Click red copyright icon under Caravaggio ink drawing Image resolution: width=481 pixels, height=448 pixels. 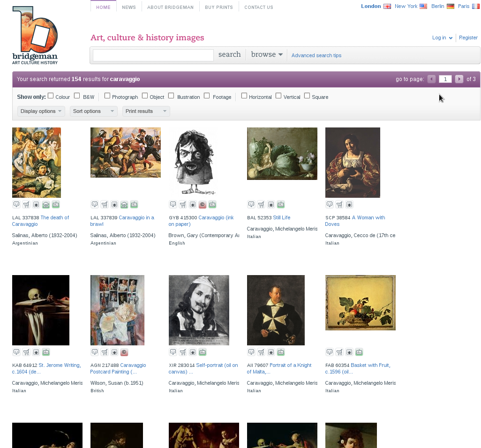click(203, 204)
